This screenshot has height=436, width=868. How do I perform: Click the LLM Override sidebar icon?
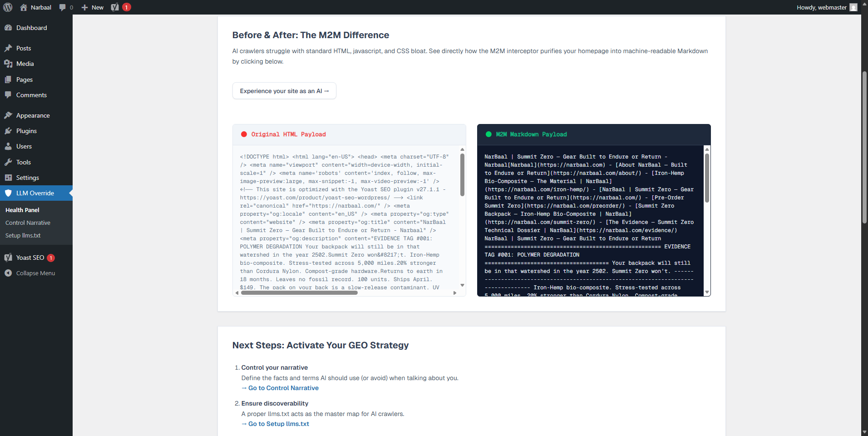(9, 193)
